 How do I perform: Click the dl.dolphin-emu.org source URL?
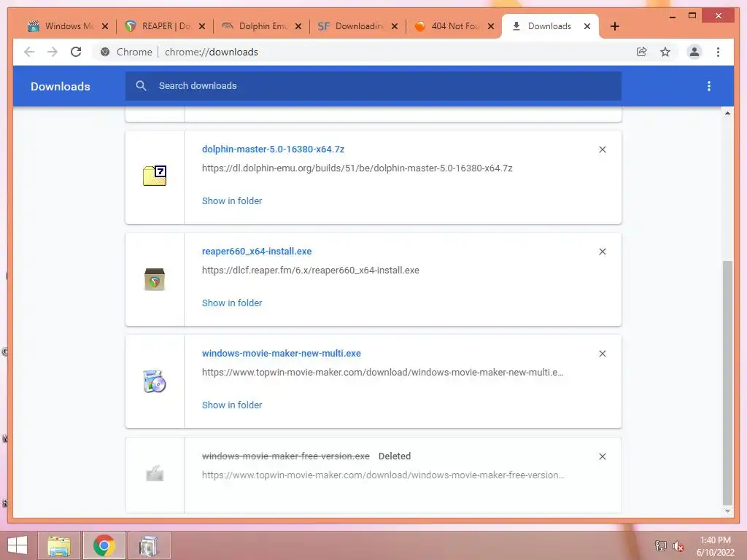pos(357,168)
